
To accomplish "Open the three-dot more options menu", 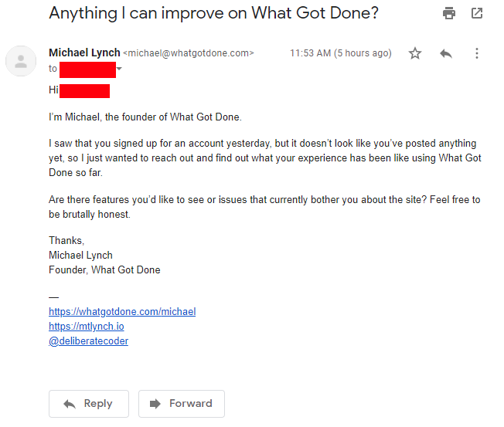I will pyautogui.click(x=477, y=53).
